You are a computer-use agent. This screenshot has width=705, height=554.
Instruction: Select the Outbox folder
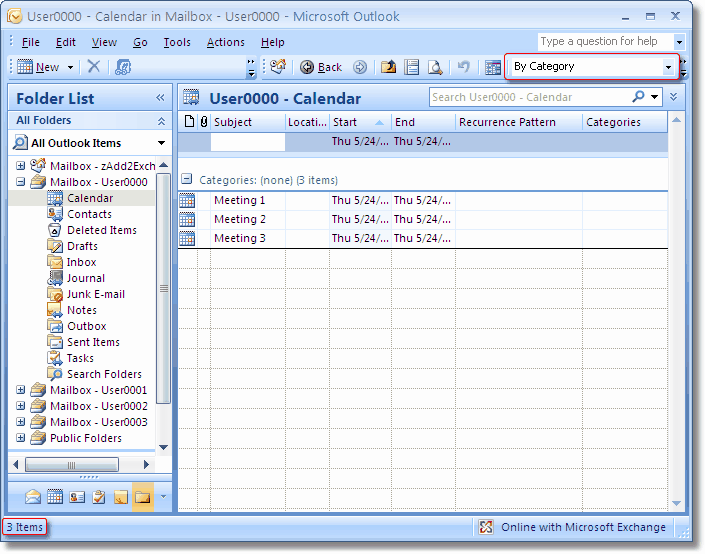86,326
